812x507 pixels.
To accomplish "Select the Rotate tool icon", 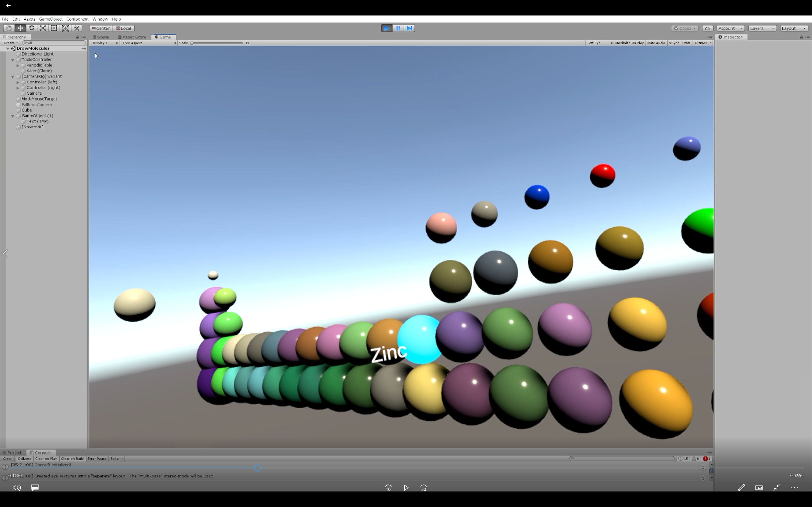I will click(x=32, y=28).
